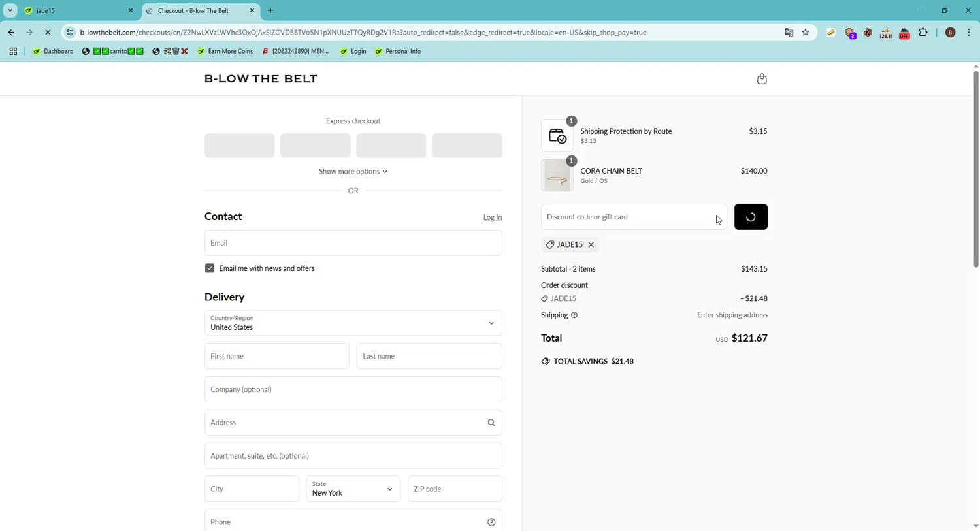Stop loading the page

coord(48,33)
